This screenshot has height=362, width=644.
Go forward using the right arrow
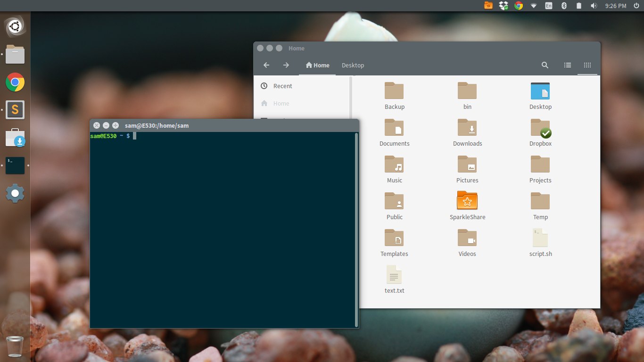pyautogui.click(x=286, y=66)
